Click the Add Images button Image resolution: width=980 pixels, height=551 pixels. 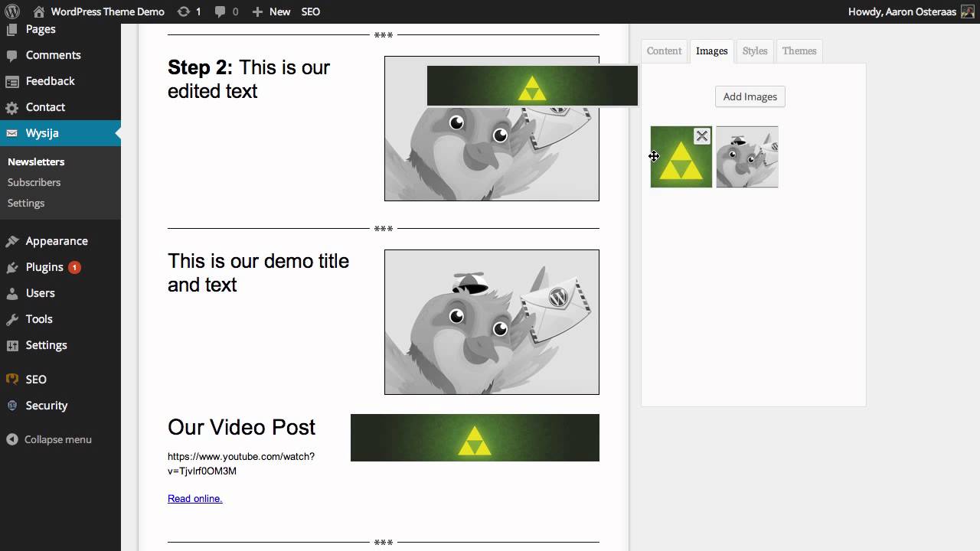click(x=750, y=96)
